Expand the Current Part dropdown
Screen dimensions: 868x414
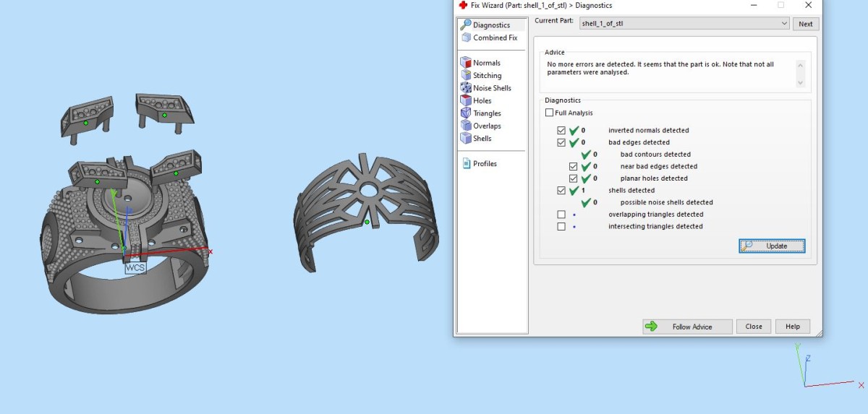coord(785,24)
